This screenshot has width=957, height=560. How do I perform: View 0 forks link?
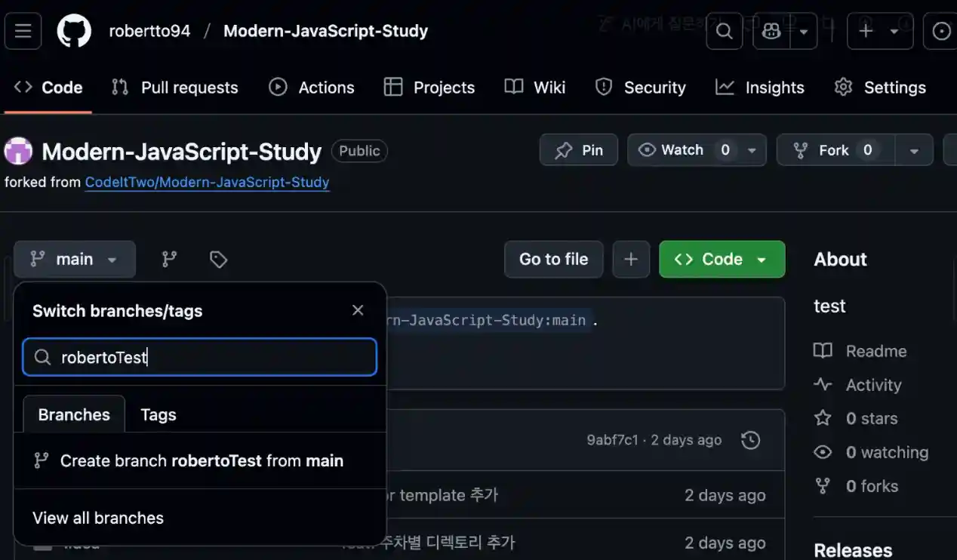tap(857, 486)
